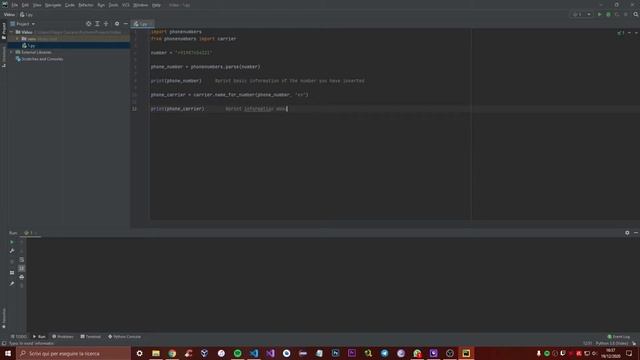The width and height of the screenshot is (640, 360).
Task: Open the Run tool window tab at bottom
Action: (x=39, y=337)
